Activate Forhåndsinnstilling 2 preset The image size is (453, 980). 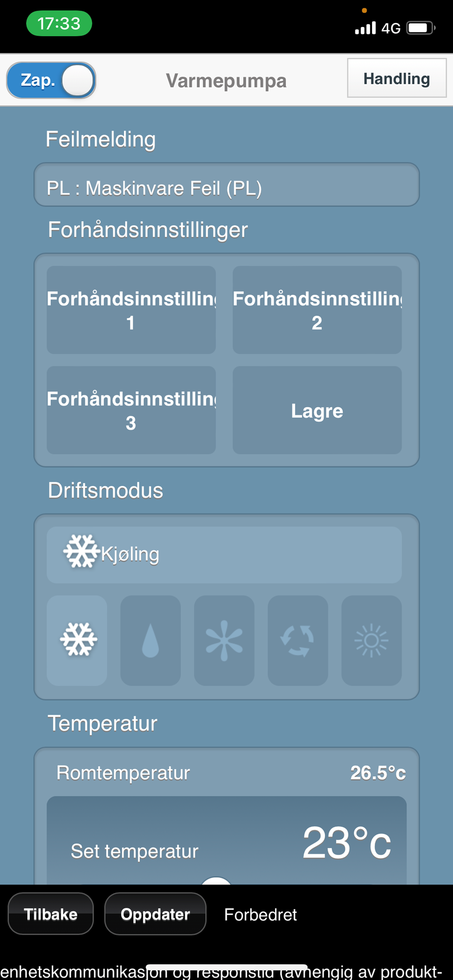pos(317,310)
